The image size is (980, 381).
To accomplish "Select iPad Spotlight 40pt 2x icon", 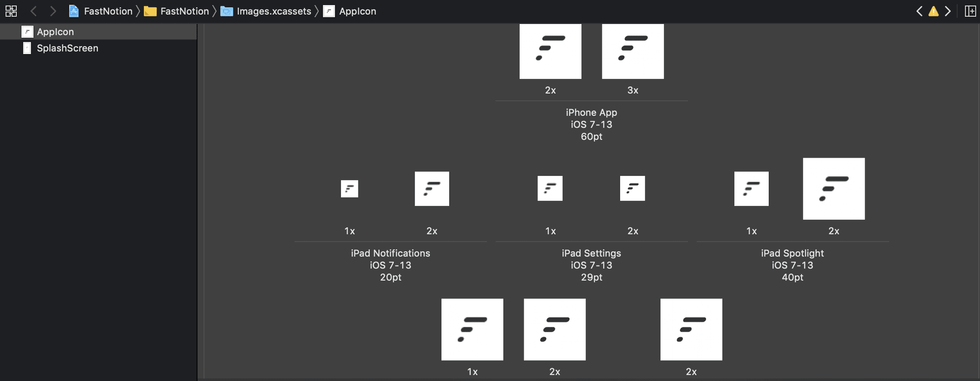I will tap(834, 189).
